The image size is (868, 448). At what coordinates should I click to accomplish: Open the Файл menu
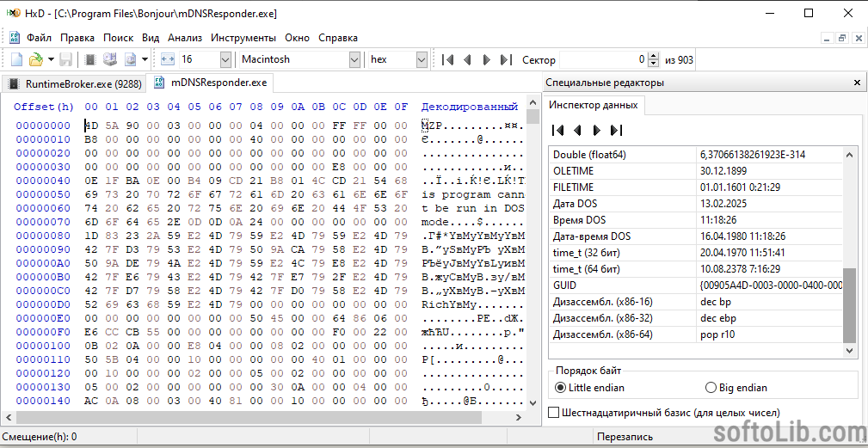(39, 38)
